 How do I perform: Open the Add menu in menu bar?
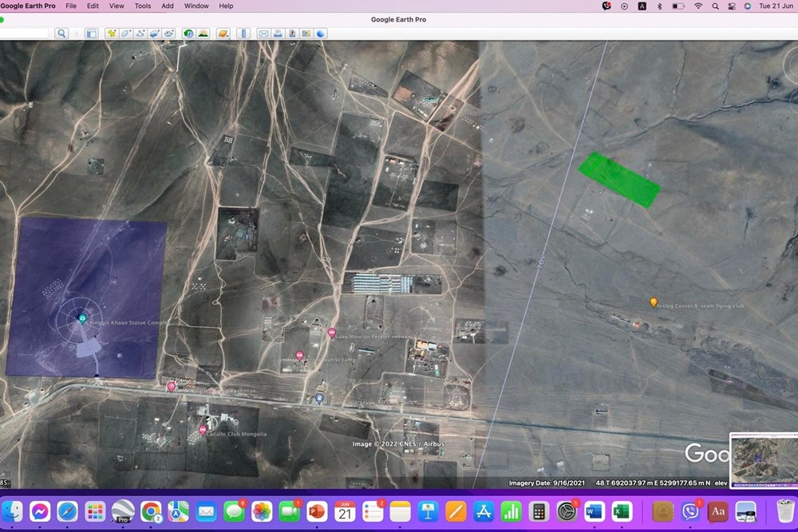pyautogui.click(x=168, y=6)
